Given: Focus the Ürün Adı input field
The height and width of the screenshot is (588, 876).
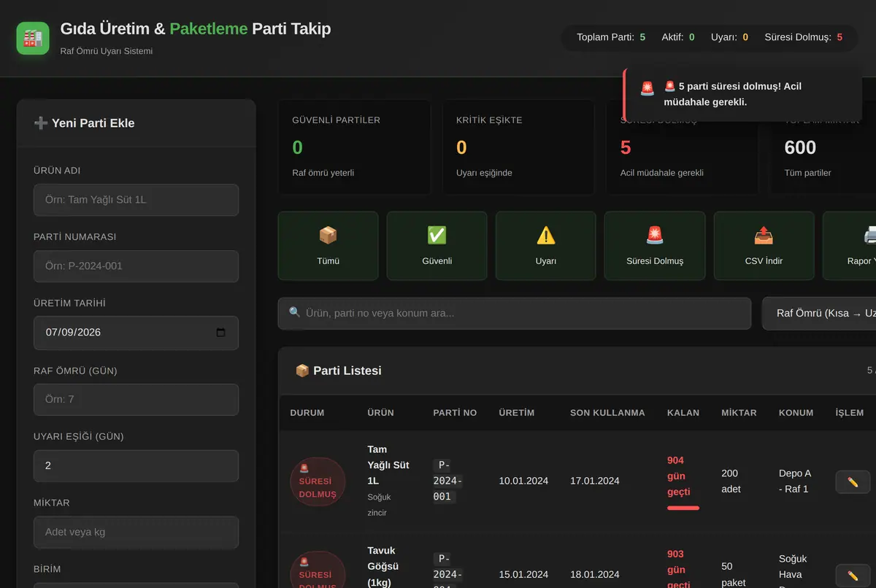Looking at the screenshot, I should click(x=136, y=200).
